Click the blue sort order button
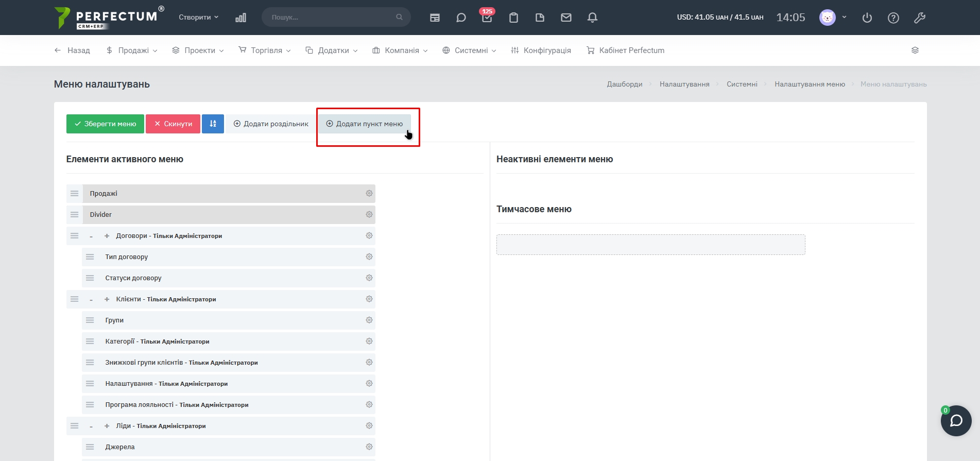The height and width of the screenshot is (461, 980). pyautogui.click(x=213, y=124)
